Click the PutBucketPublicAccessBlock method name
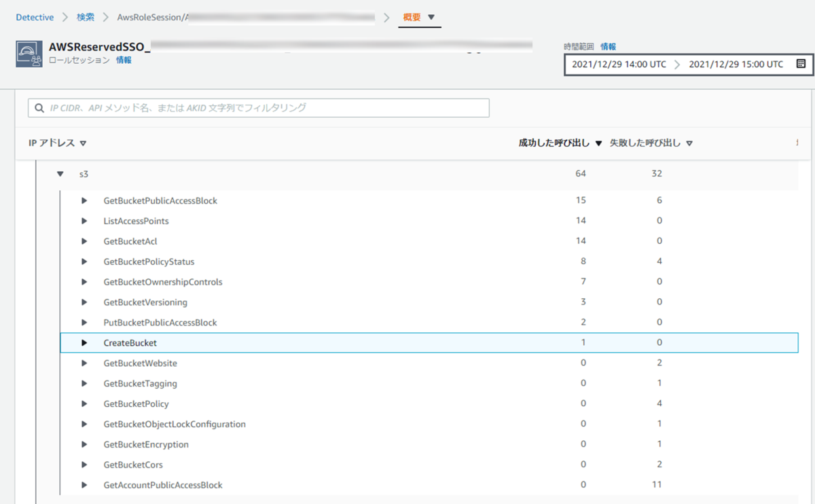Screen dimensions: 815x504 coord(160,323)
